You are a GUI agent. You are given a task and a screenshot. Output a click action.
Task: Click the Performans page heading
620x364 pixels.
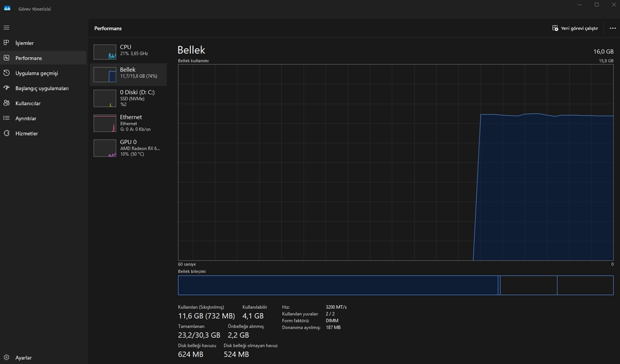[x=108, y=29]
